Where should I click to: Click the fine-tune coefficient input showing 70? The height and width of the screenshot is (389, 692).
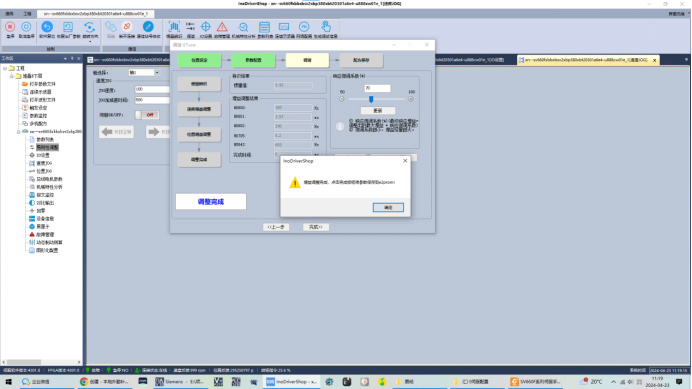click(x=377, y=88)
